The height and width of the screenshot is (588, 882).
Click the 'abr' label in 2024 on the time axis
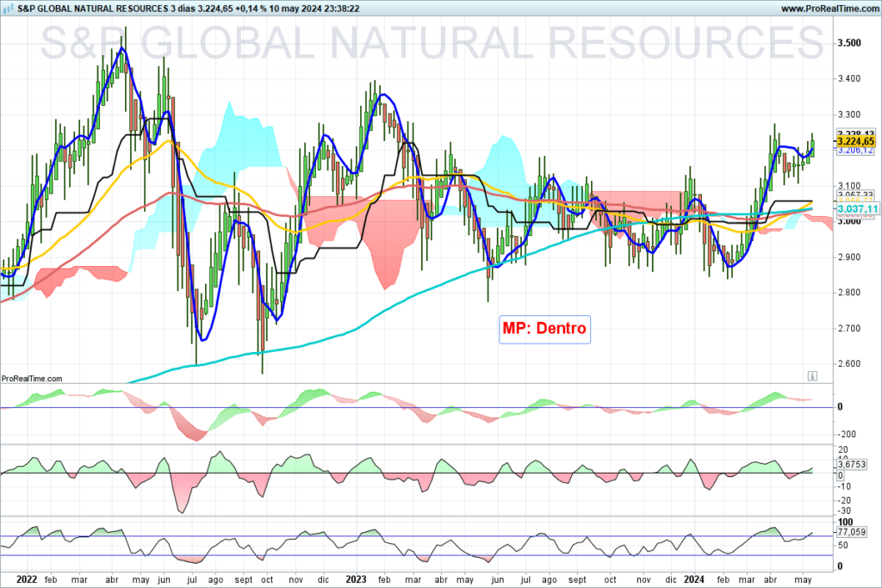coord(771,580)
